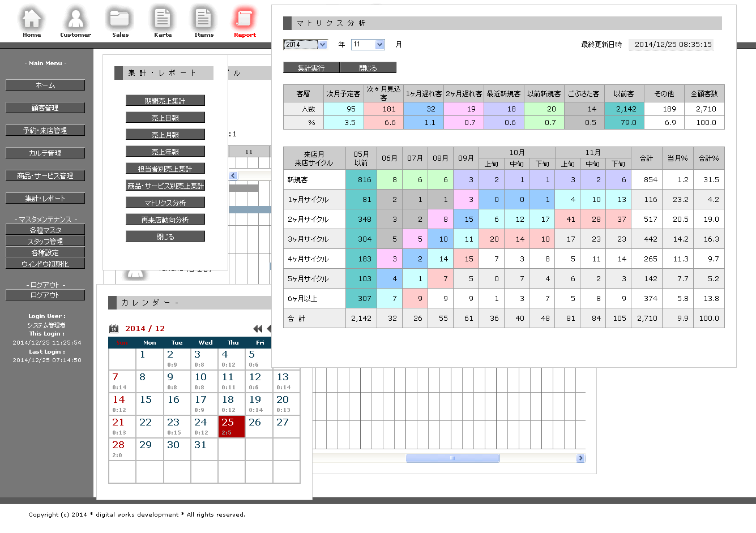Click the scroll-right arrow of the schedule scrollbar

[580, 458]
